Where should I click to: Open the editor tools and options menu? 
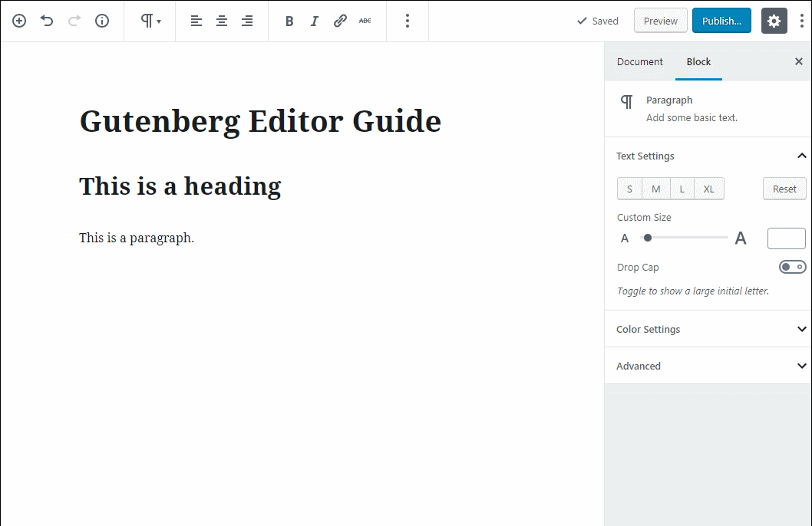[802, 21]
